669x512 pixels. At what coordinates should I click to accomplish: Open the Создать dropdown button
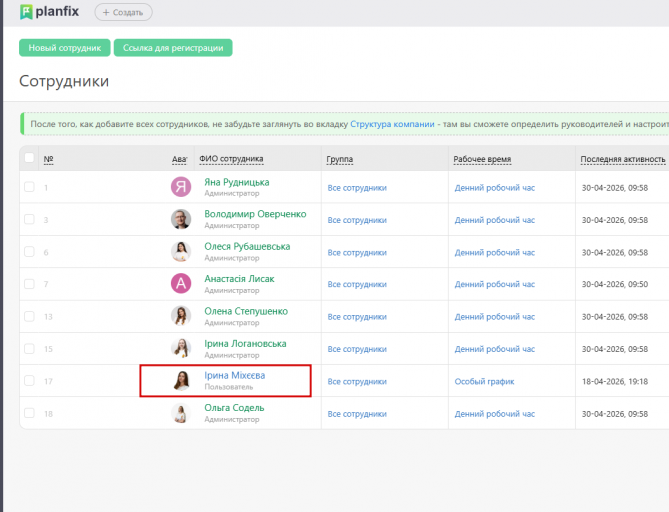[x=124, y=12]
